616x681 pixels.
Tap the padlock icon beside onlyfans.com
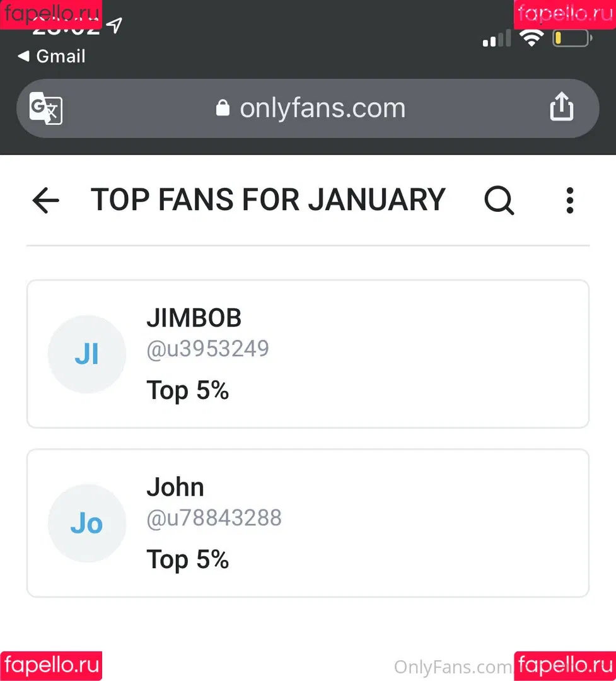coord(223,108)
